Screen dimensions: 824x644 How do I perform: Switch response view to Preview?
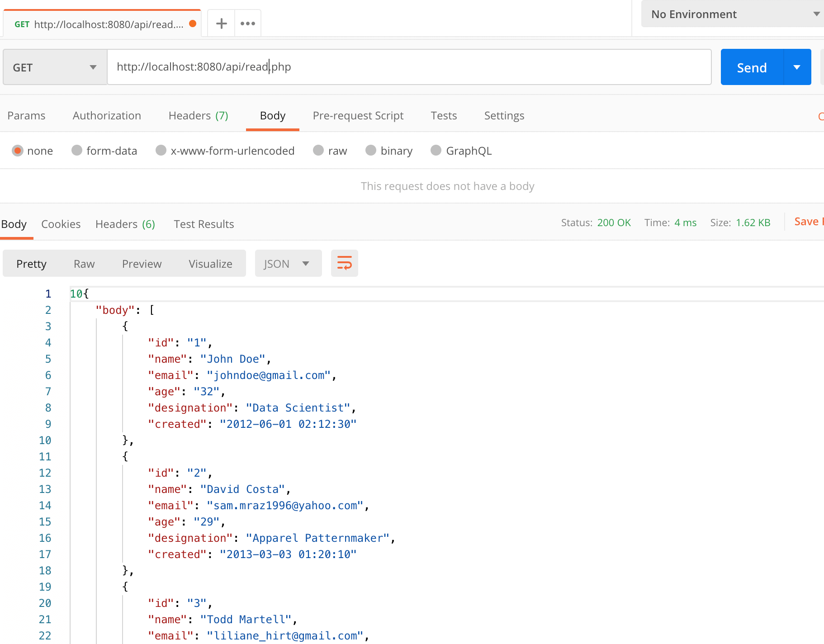[142, 264]
